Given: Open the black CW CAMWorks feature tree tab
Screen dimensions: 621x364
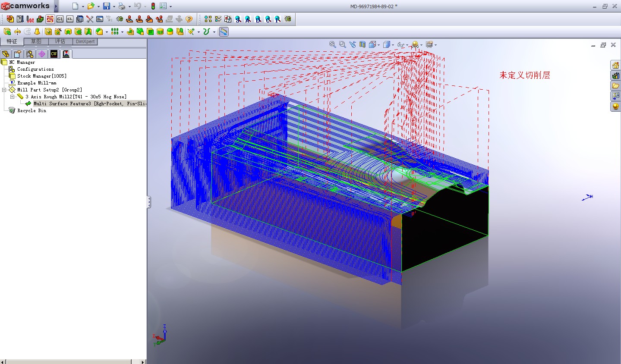Looking at the screenshot, I should (54, 54).
